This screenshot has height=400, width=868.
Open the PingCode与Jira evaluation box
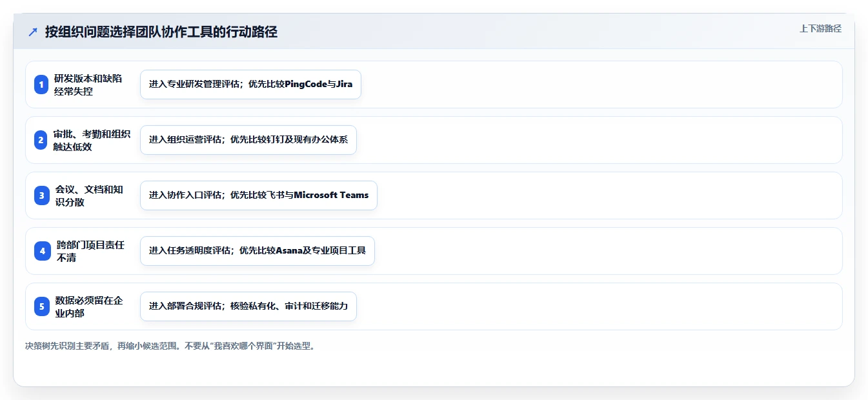click(250, 85)
